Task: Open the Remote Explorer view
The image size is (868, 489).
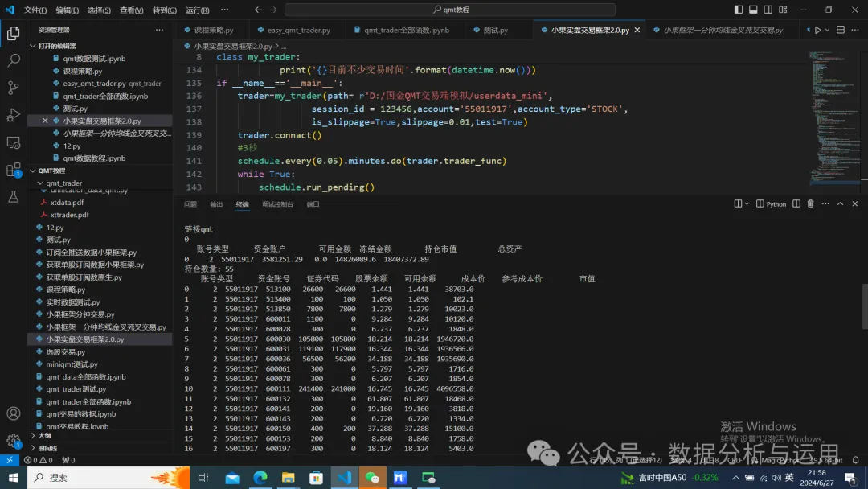Action: point(14,142)
